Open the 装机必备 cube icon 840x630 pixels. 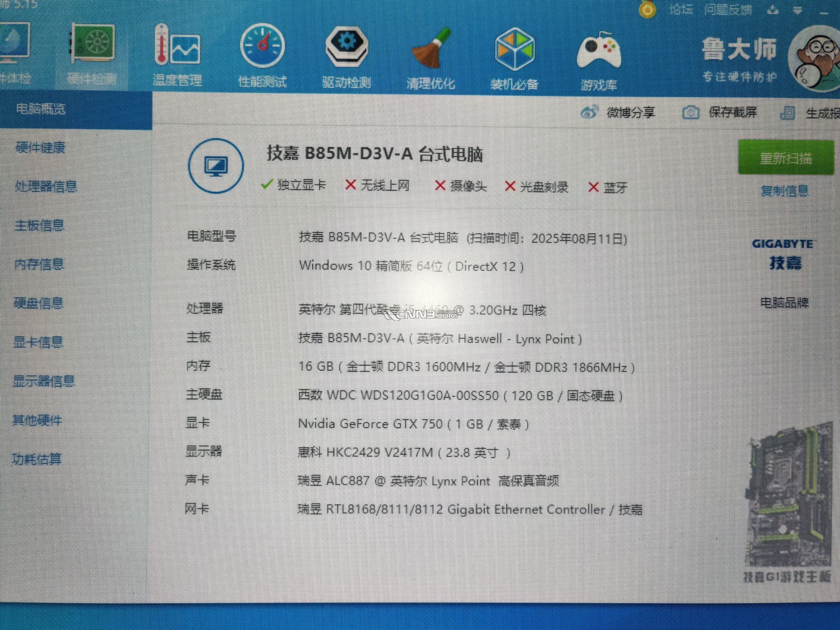[x=514, y=49]
